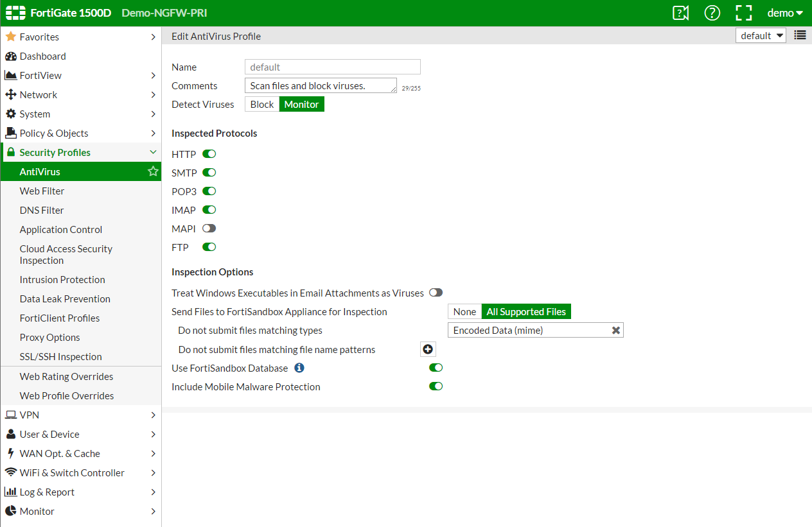Collapse the Security Profiles section chevron
Screen dimensions: 812x527
(153, 152)
